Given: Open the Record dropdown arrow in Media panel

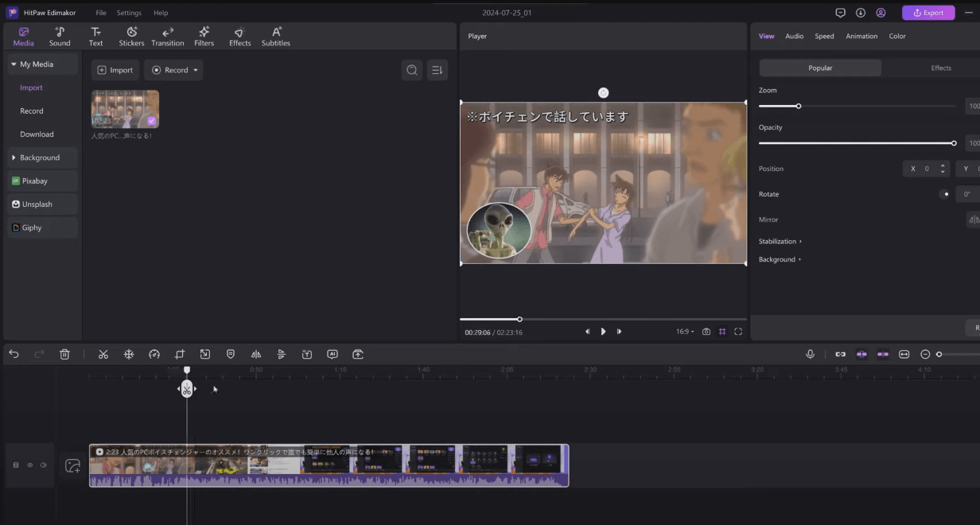Looking at the screenshot, I should [194, 70].
